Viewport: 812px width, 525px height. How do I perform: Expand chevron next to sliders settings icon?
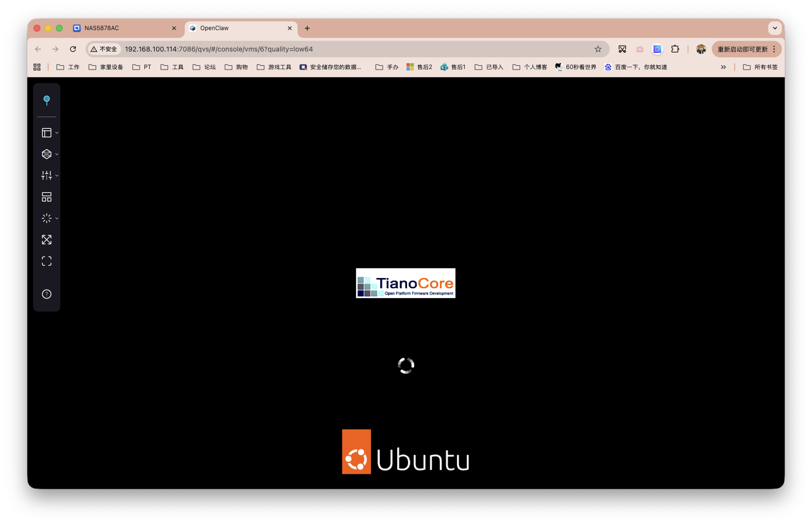click(x=57, y=175)
